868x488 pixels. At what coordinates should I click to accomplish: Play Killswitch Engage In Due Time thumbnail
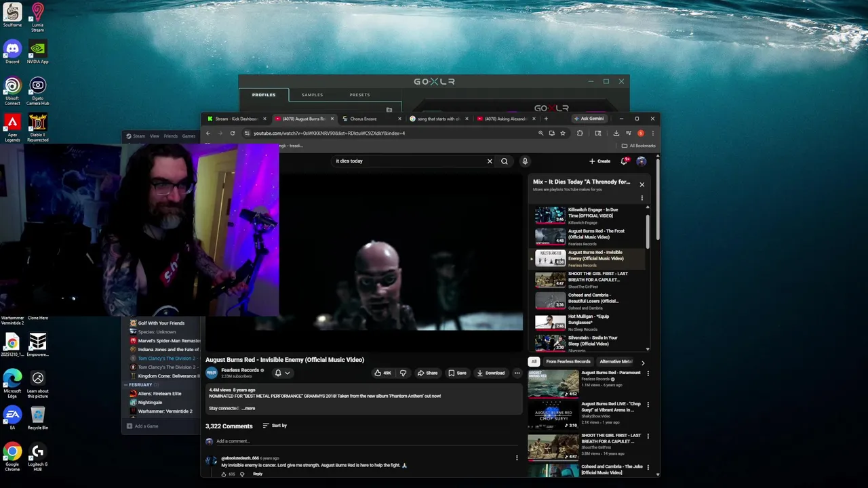tap(550, 215)
